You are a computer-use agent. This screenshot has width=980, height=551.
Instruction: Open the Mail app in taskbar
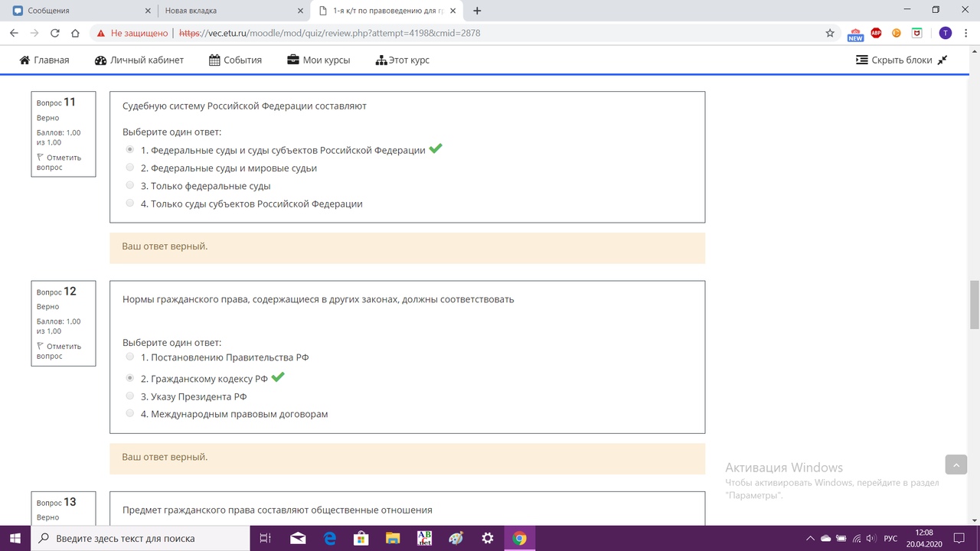pyautogui.click(x=299, y=538)
